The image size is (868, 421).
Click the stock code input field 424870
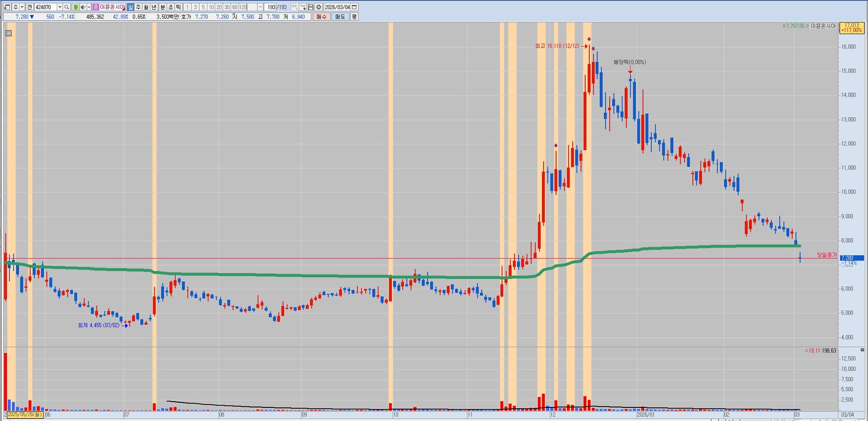pyautogui.click(x=45, y=7)
